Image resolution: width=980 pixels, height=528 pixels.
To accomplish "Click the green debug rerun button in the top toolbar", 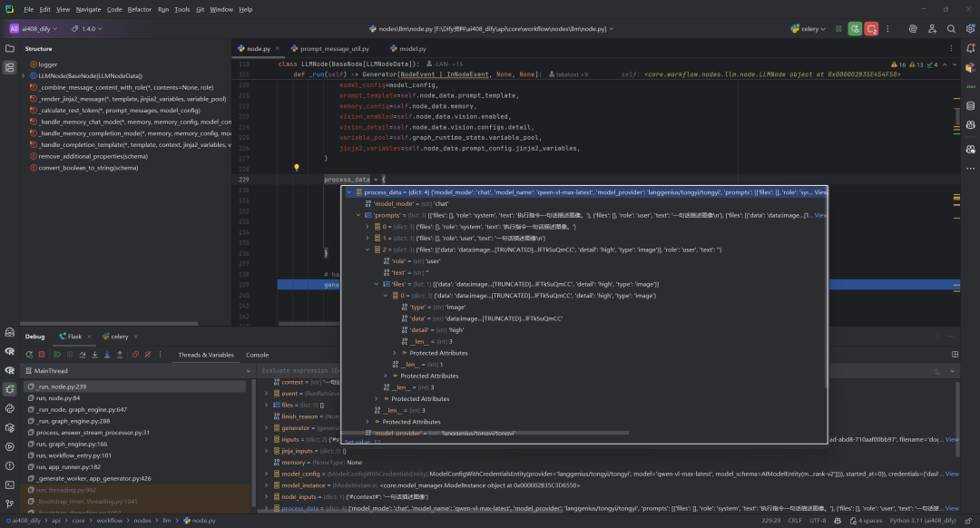I will 855,29.
